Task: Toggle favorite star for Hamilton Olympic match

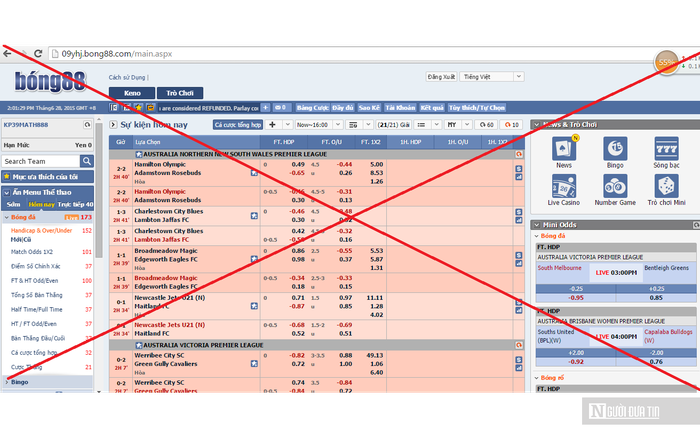Action: tap(254, 173)
